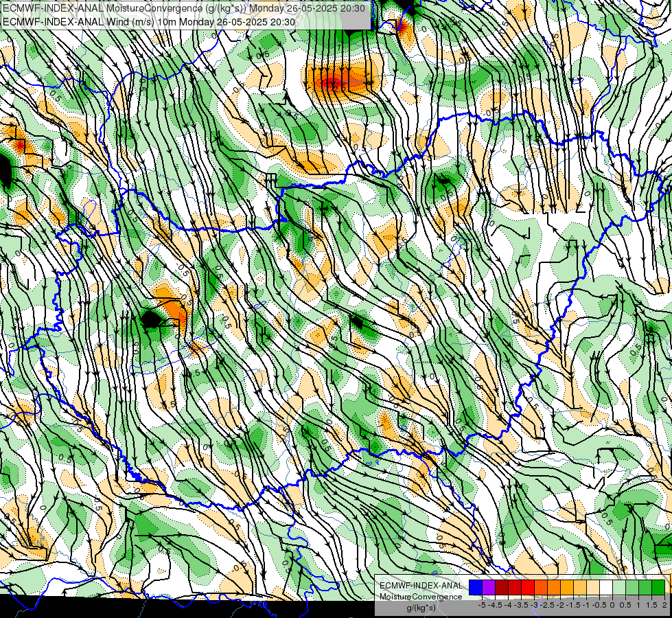This screenshot has width=672, height=618.
Task: Click the dark maroon legend swatch
Action: point(502,587)
